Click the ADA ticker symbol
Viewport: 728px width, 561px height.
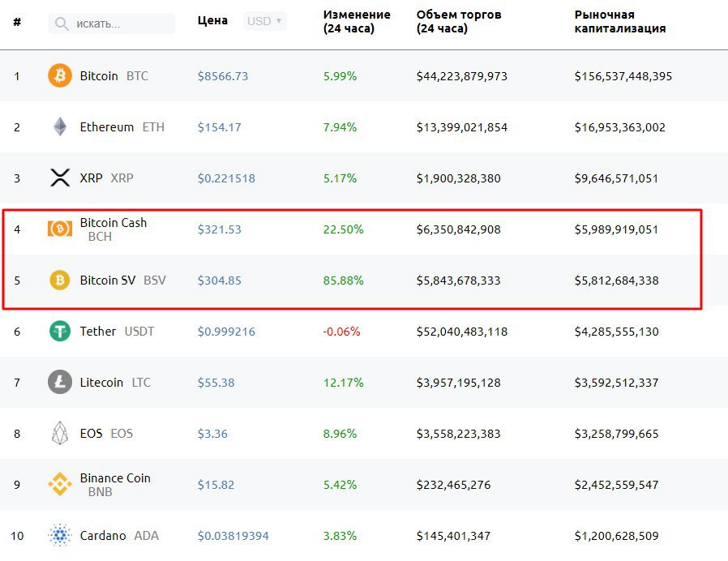click(147, 535)
